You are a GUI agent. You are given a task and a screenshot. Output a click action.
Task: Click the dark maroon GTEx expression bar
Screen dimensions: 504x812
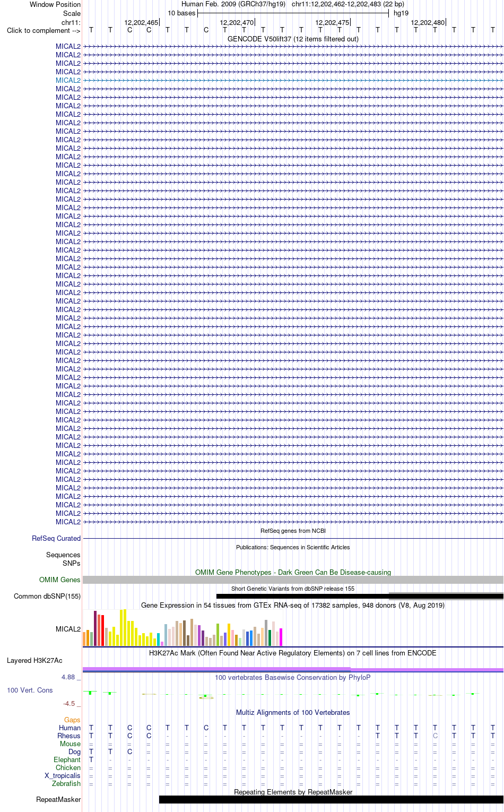coord(95,628)
